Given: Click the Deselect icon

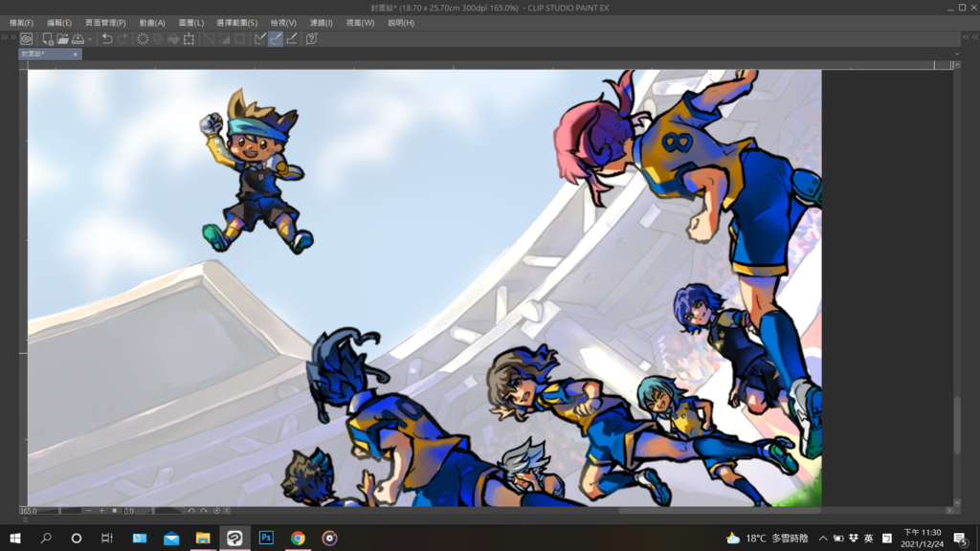Looking at the screenshot, I should (210, 38).
